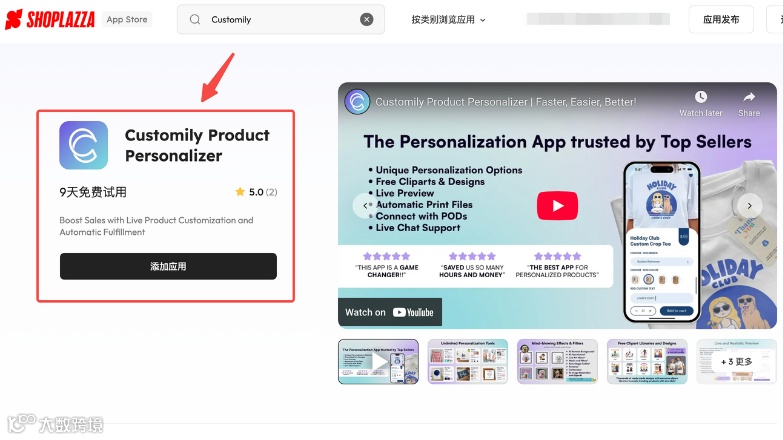Click the search magnifier icon
This screenshot has width=783, height=440.
point(195,19)
